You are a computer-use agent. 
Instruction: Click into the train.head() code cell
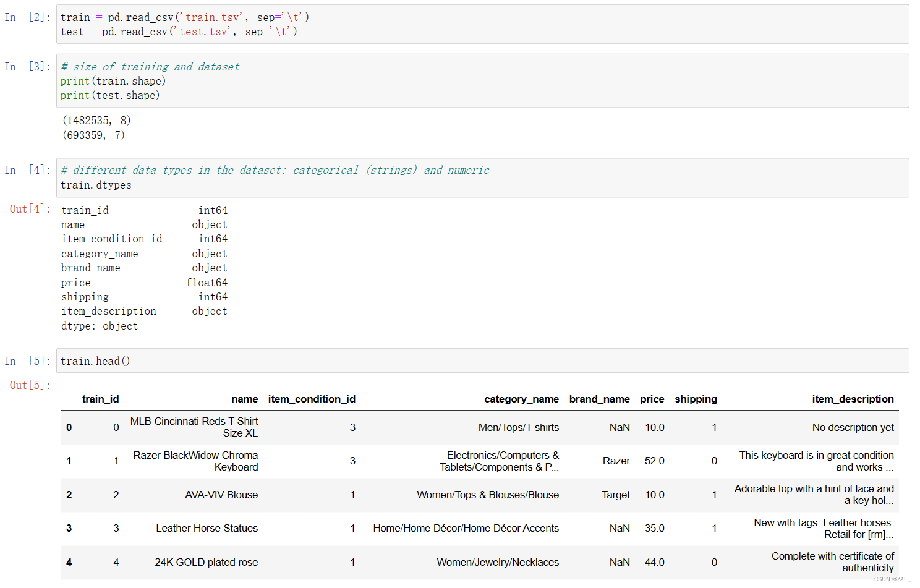point(482,360)
